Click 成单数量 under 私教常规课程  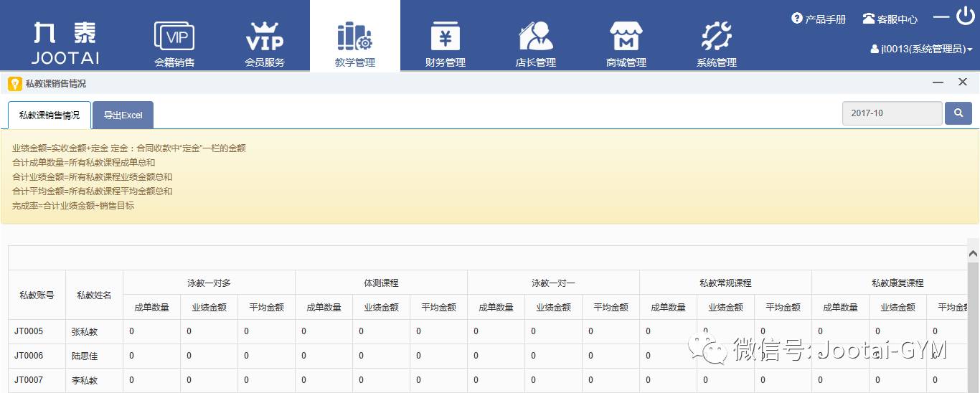[668, 307]
